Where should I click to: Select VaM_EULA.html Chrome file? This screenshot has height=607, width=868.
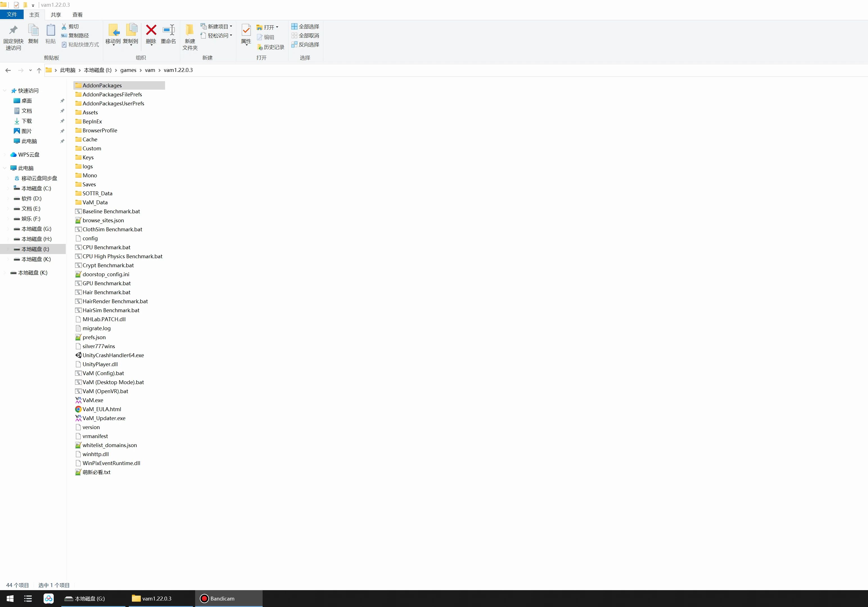pos(102,409)
